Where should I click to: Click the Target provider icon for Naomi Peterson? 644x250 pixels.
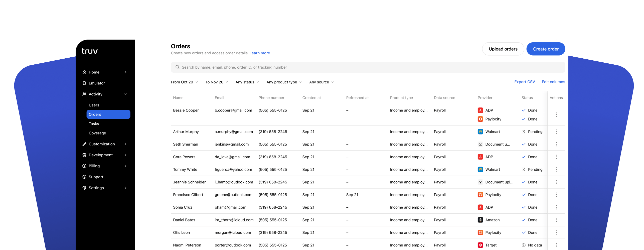480,245
